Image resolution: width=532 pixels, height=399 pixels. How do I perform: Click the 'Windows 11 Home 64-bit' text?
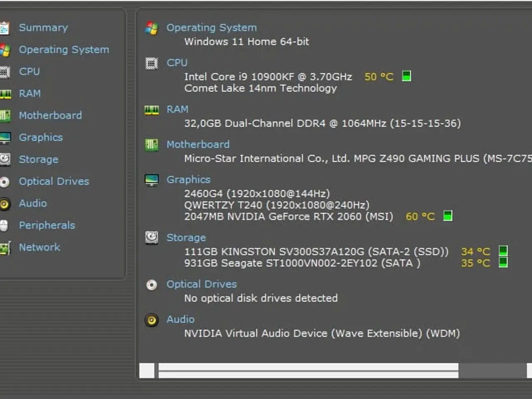(246, 42)
